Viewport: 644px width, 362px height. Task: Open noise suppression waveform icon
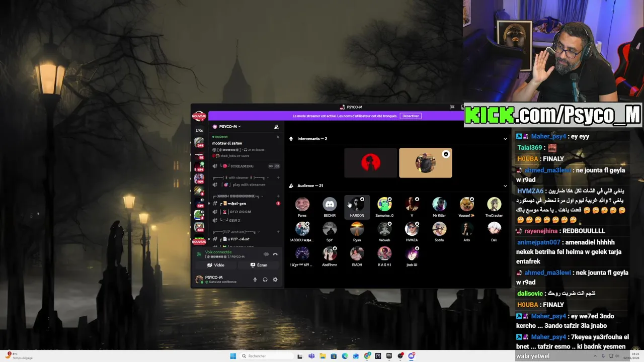[266, 254]
